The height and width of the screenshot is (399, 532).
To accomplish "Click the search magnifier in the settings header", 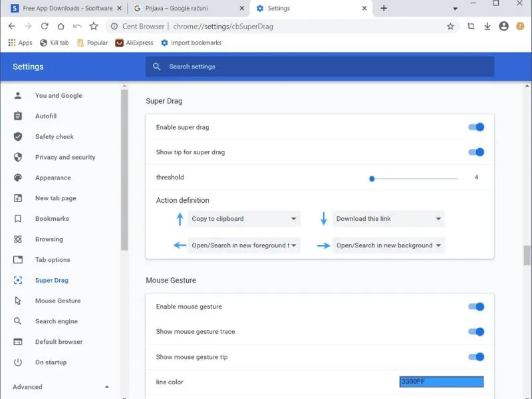I will 156,66.
